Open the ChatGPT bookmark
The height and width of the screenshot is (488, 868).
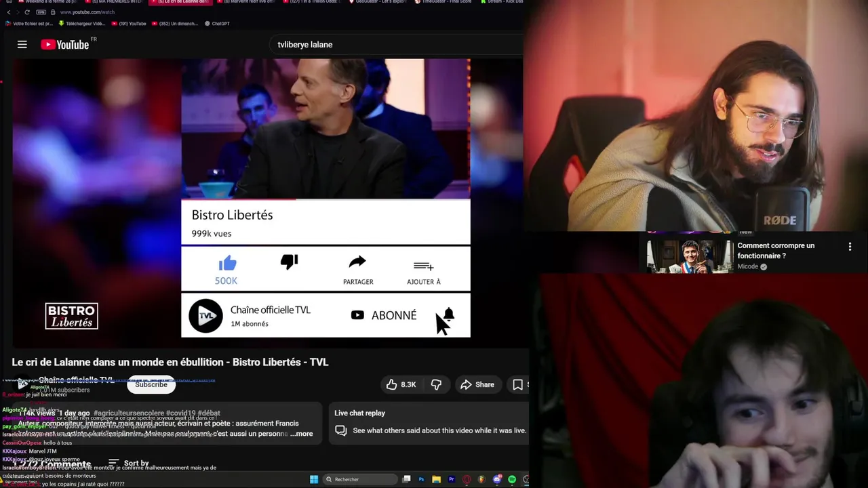(217, 24)
